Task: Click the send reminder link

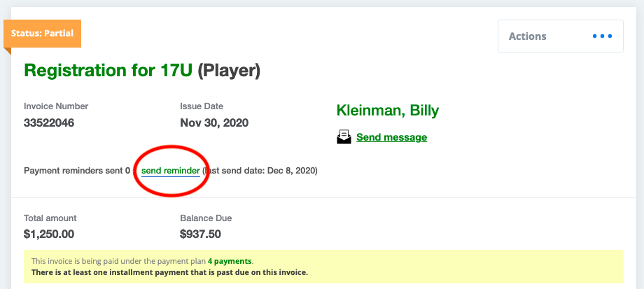Action: coord(170,170)
